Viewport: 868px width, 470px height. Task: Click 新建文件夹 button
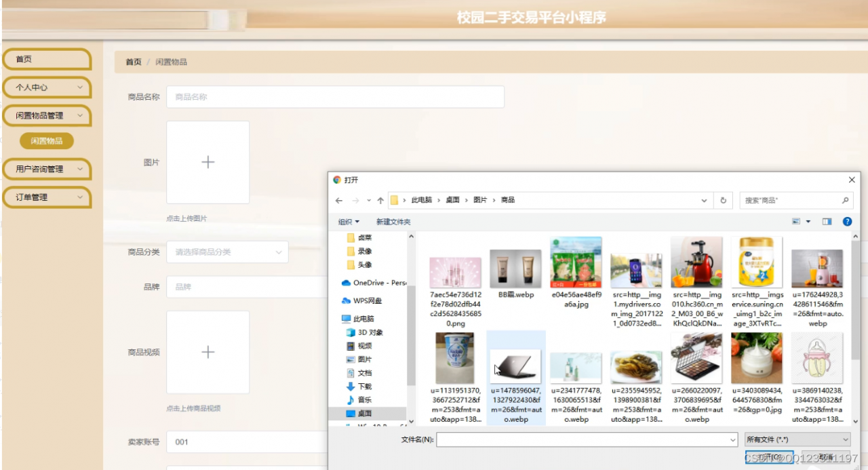(393, 222)
